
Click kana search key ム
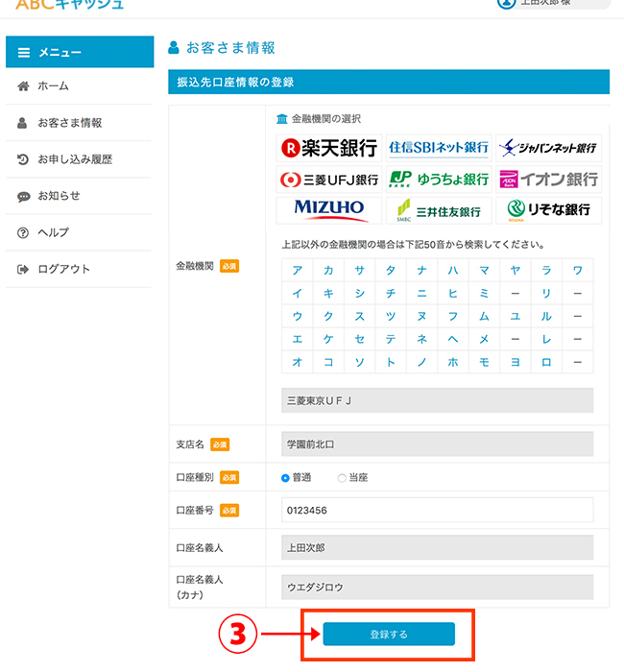[x=484, y=316]
